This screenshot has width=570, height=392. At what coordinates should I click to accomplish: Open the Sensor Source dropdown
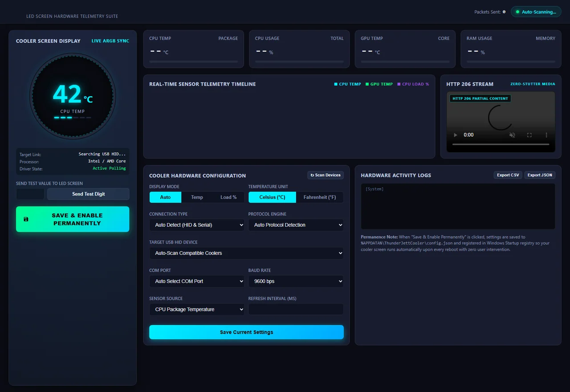click(x=197, y=309)
